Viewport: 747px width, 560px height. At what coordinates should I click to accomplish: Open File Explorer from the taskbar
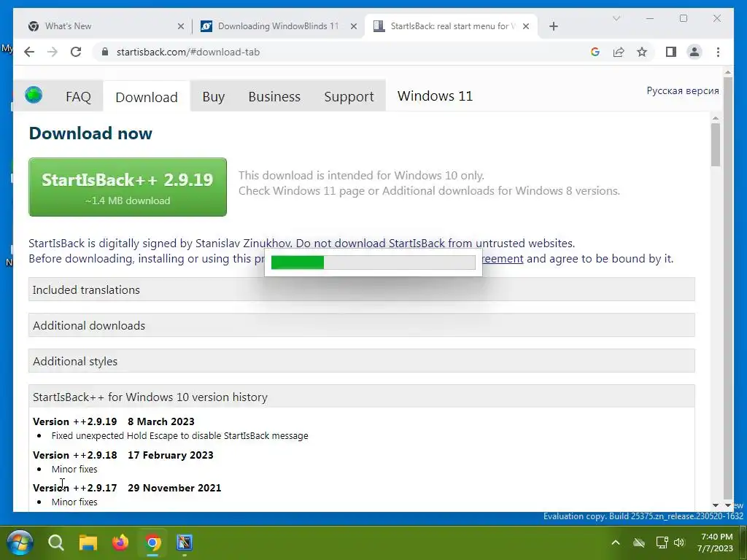click(88, 542)
